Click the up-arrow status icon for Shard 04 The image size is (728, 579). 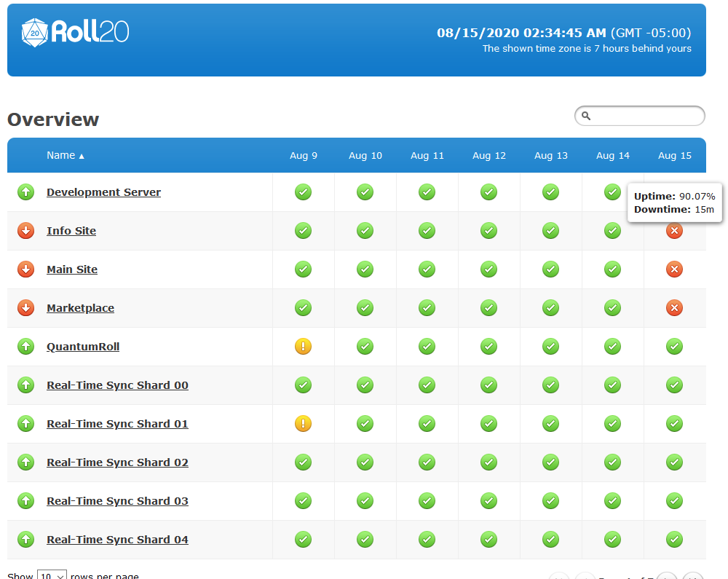(26, 539)
